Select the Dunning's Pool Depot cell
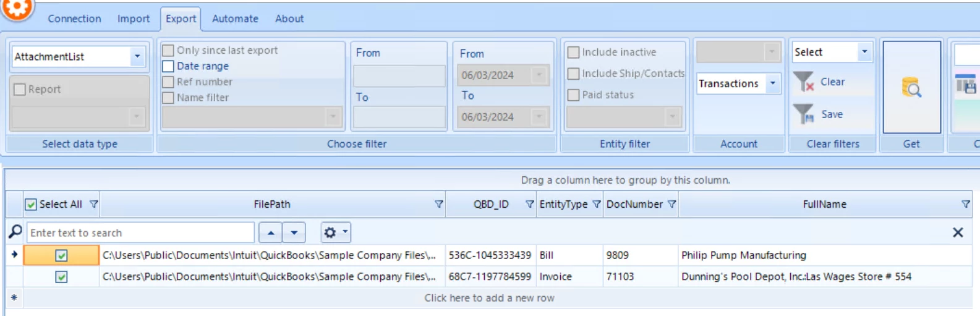This screenshot has width=980, height=316. pos(825,276)
